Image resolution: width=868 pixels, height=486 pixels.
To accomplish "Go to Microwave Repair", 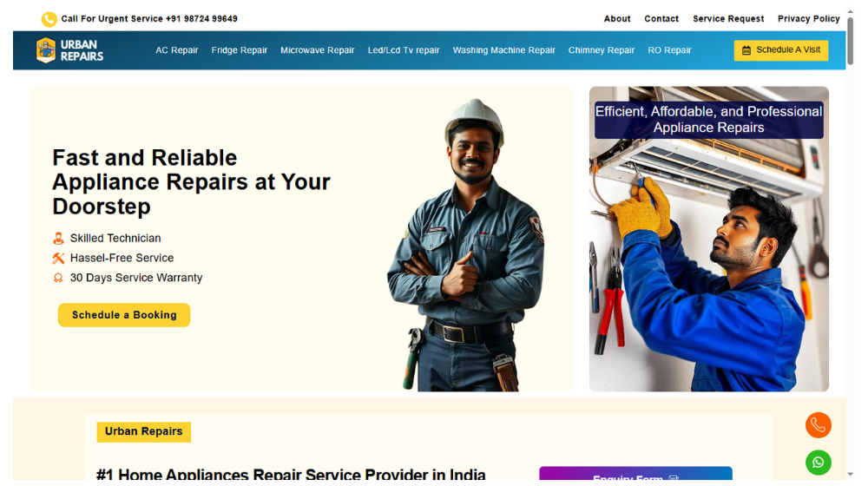I will point(317,50).
